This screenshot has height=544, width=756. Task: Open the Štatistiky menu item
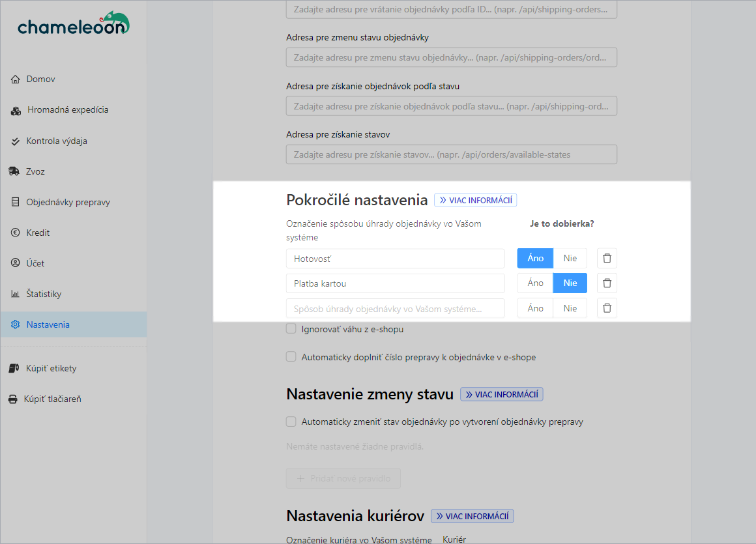point(44,294)
